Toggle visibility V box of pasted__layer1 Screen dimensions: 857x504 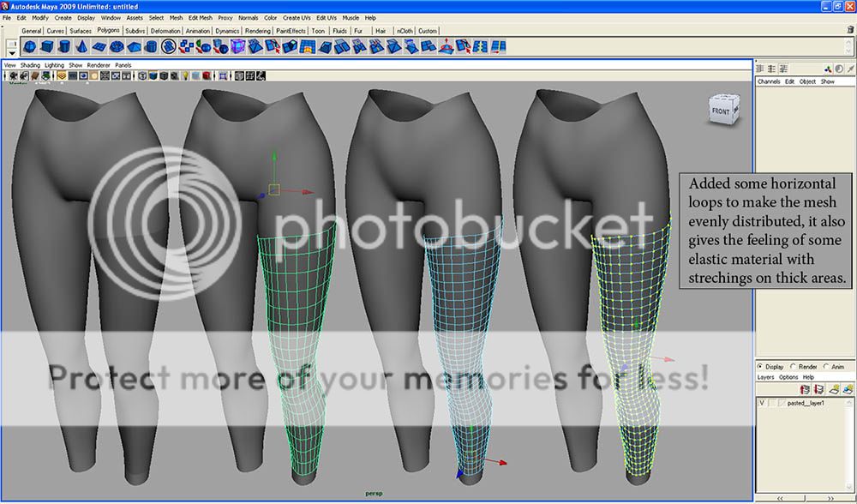pyautogui.click(x=762, y=403)
